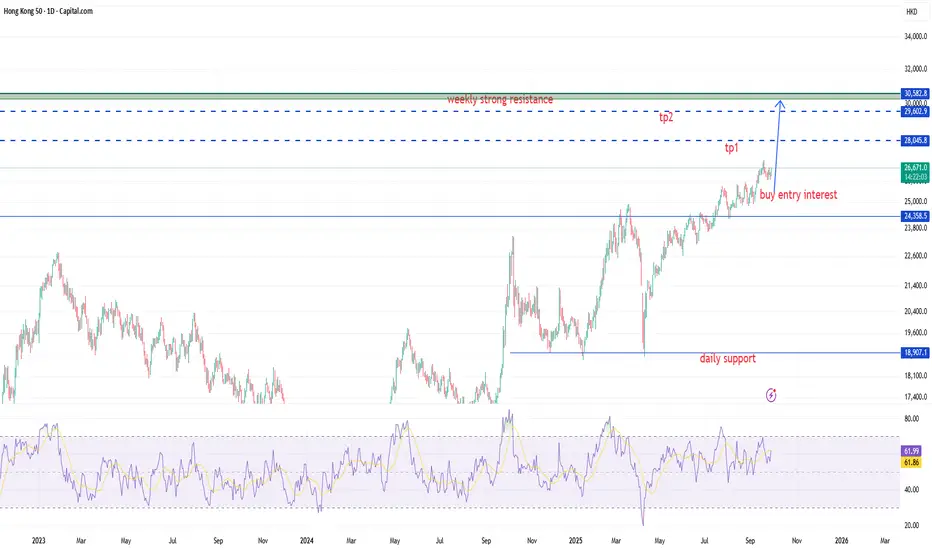
Task: Click the 22,600.0 price axis label
Action: point(916,256)
